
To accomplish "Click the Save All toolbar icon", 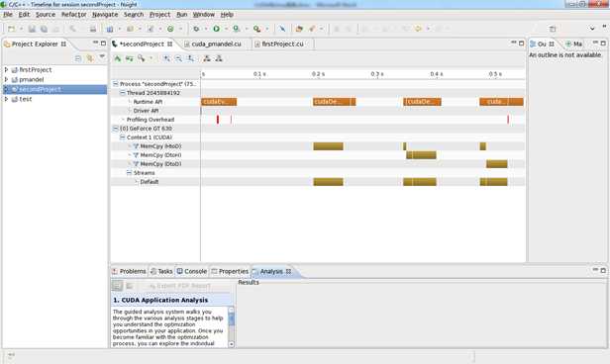I will (x=44, y=29).
